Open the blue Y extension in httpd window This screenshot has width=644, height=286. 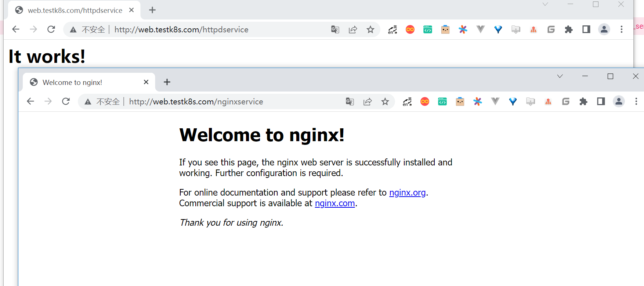click(x=498, y=30)
